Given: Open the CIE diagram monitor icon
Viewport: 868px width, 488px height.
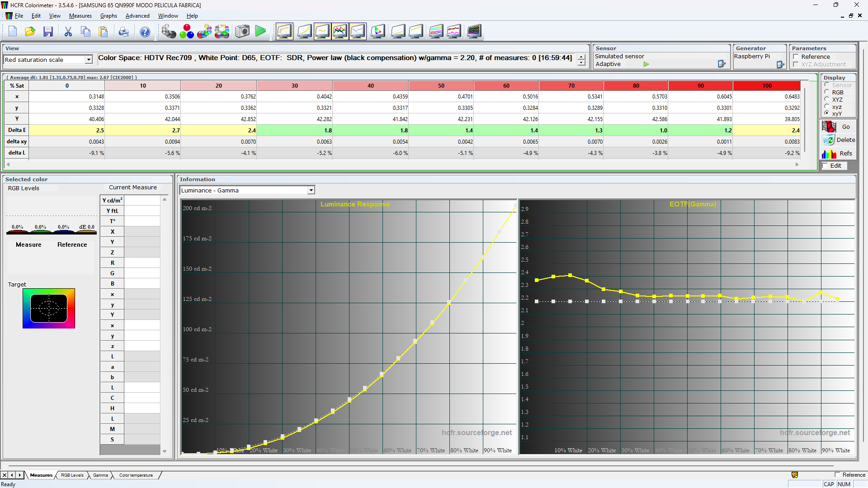Looking at the screenshot, I should pyautogui.click(x=378, y=32).
